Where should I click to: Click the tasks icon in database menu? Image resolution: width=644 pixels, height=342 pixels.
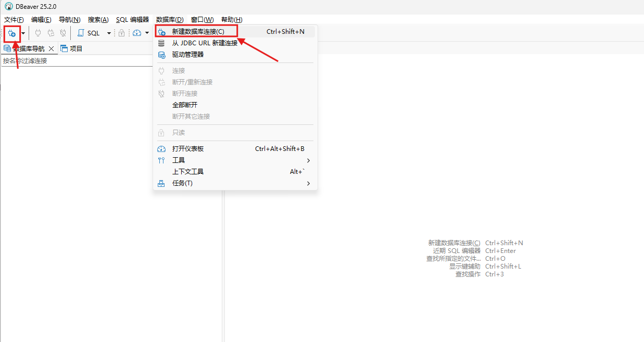pyautogui.click(x=161, y=183)
